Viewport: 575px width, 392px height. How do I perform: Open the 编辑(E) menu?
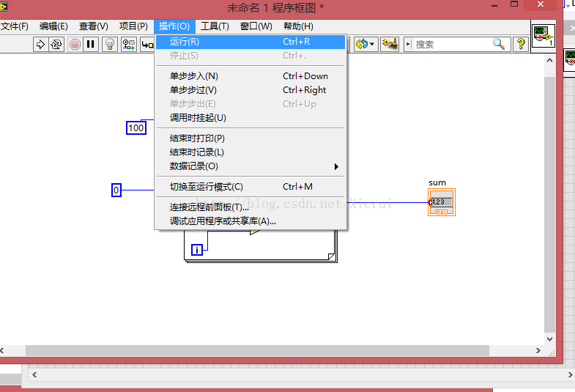53,26
